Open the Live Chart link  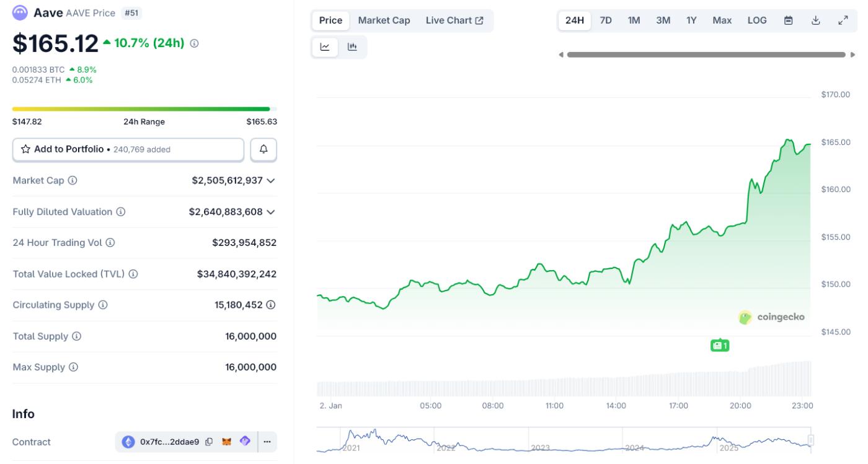[x=454, y=20]
